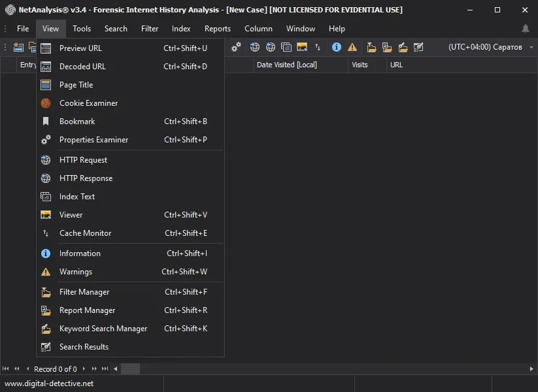Click the New Case toolbar icon
The image size is (538, 392).
[18, 47]
